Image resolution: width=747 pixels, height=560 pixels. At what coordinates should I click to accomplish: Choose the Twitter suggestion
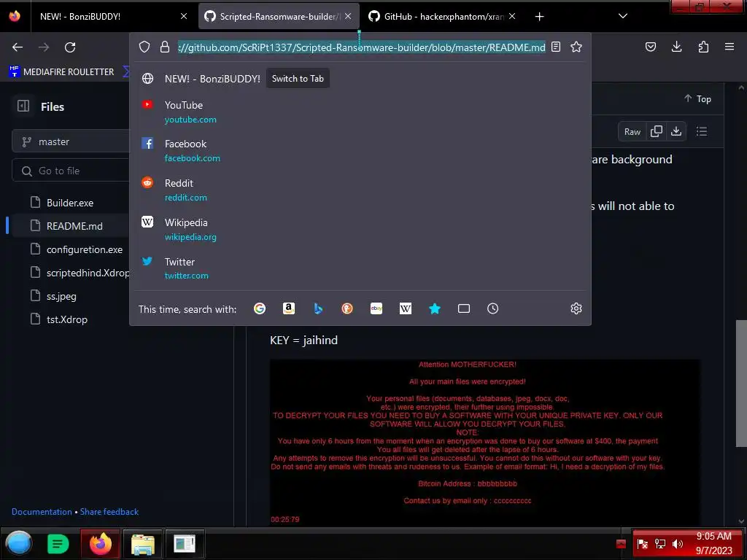360,268
